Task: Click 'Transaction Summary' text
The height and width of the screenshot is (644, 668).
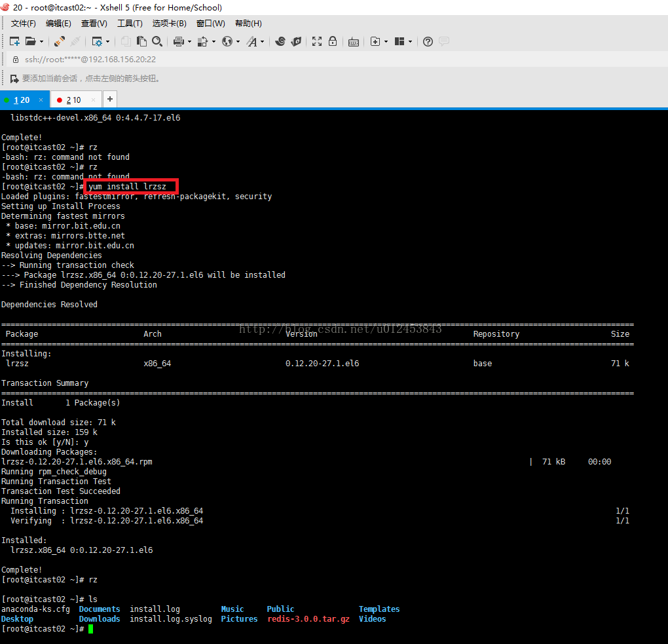Action: click(45, 383)
